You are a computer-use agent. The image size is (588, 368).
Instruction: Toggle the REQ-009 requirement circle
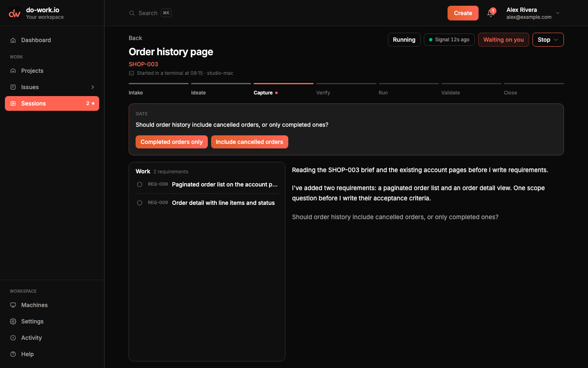click(x=140, y=203)
